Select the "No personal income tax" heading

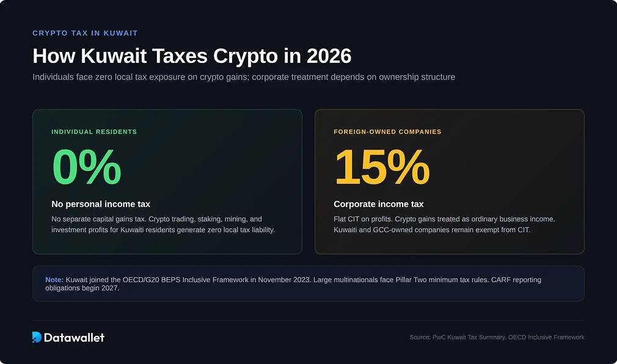point(101,204)
